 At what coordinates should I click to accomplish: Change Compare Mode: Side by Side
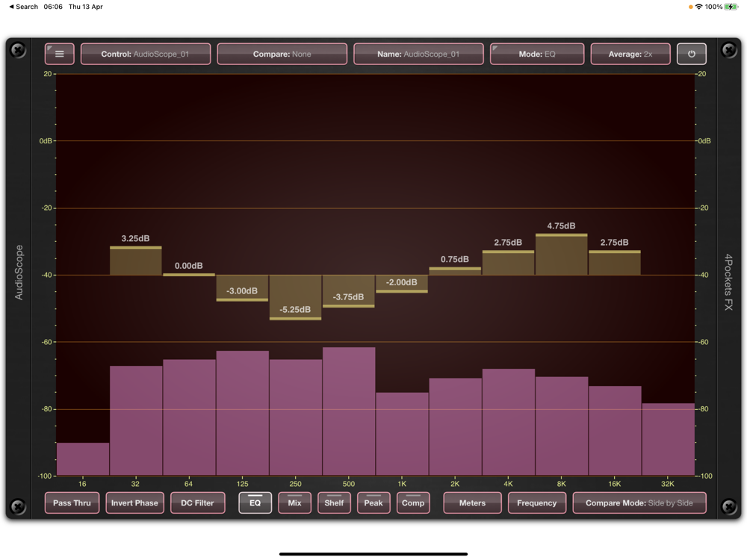(639, 503)
